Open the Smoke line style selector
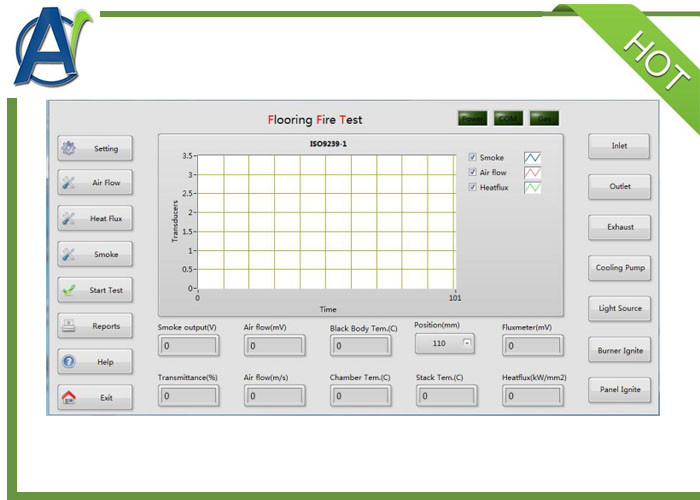Image resolution: width=700 pixels, height=500 pixels. point(533,158)
